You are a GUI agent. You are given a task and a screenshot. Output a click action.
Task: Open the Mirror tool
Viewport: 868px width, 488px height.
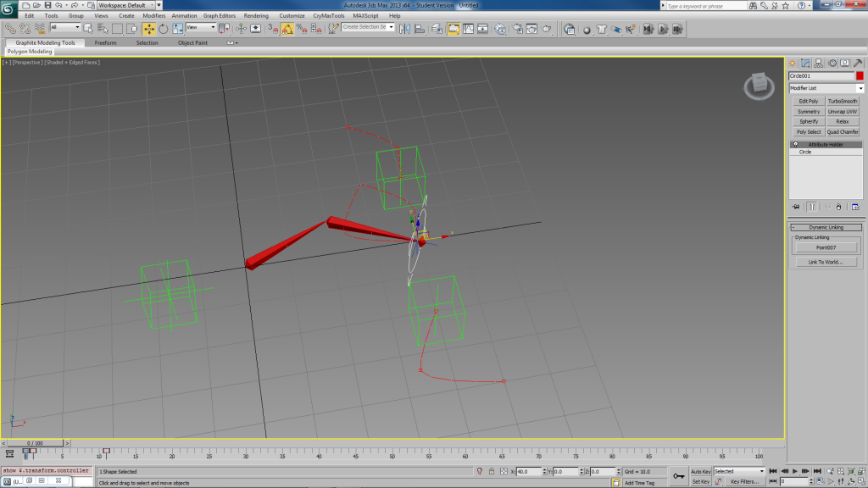(x=404, y=28)
